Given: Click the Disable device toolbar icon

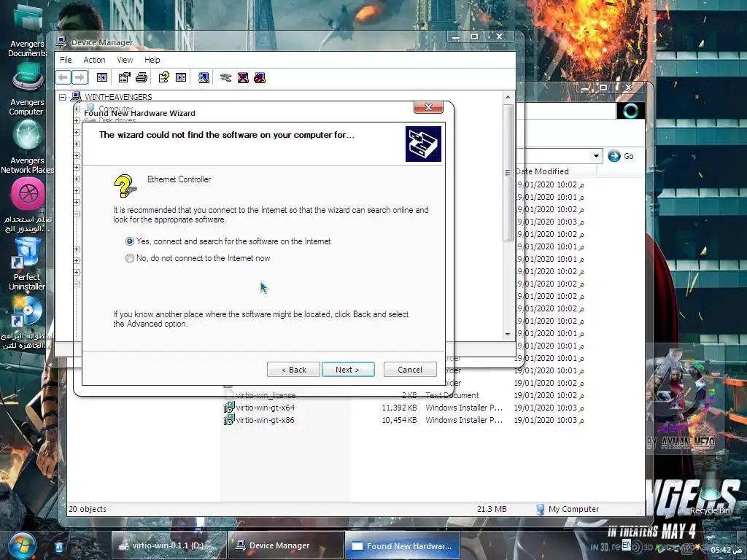Looking at the screenshot, I should pos(260,77).
